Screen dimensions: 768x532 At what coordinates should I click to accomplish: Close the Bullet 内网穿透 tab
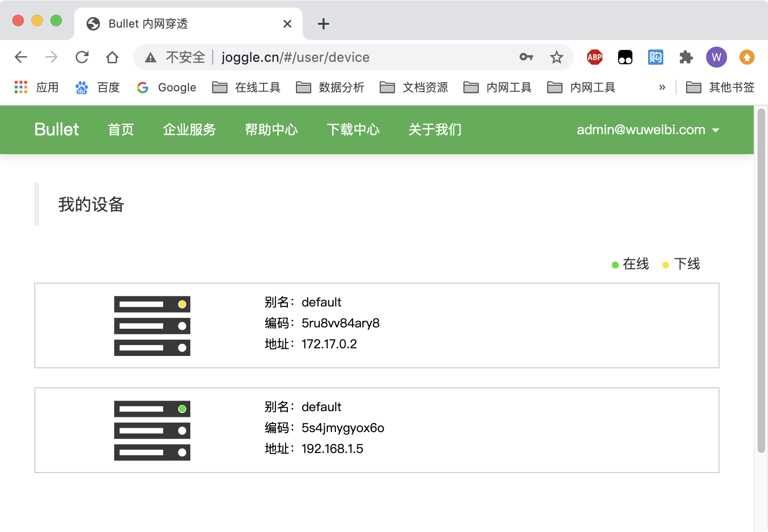pyautogui.click(x=287, y=24)
